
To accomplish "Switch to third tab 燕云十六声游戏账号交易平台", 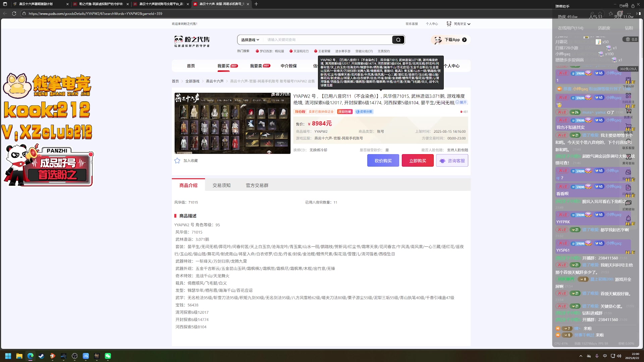I will click(x=161, y=4).
